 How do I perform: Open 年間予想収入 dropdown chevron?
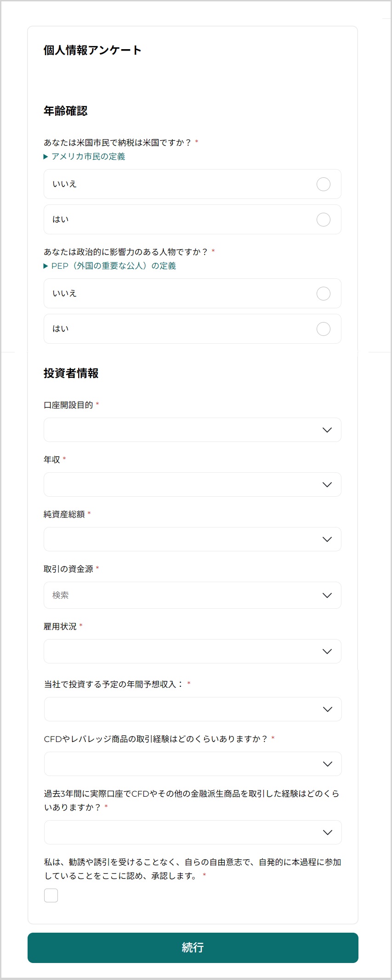coord(328,709)
